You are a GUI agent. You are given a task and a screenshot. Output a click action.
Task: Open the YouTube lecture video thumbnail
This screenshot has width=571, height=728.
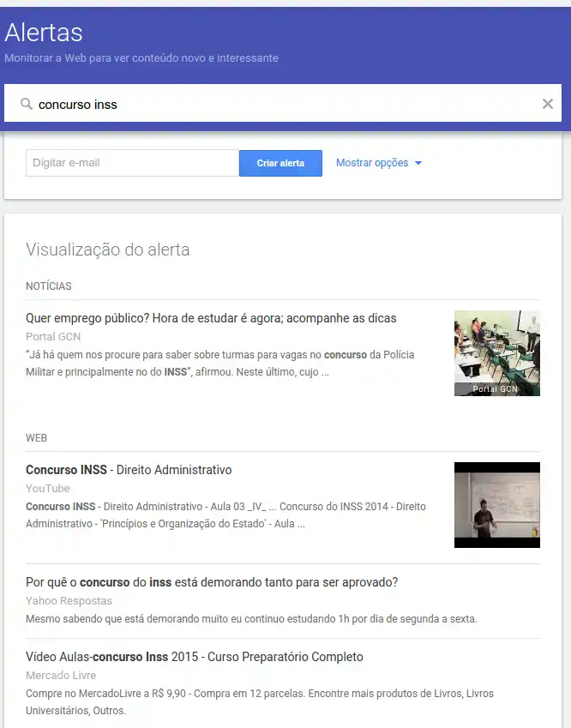click(496, 505)
